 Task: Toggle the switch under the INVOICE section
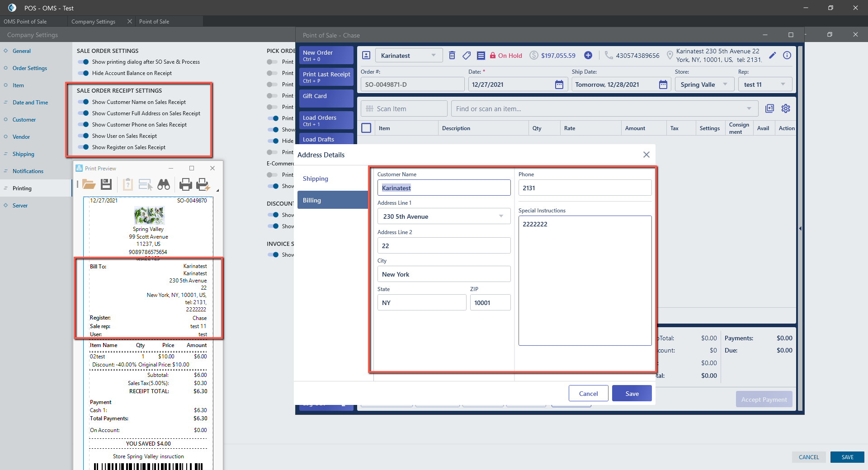[273, 255]
